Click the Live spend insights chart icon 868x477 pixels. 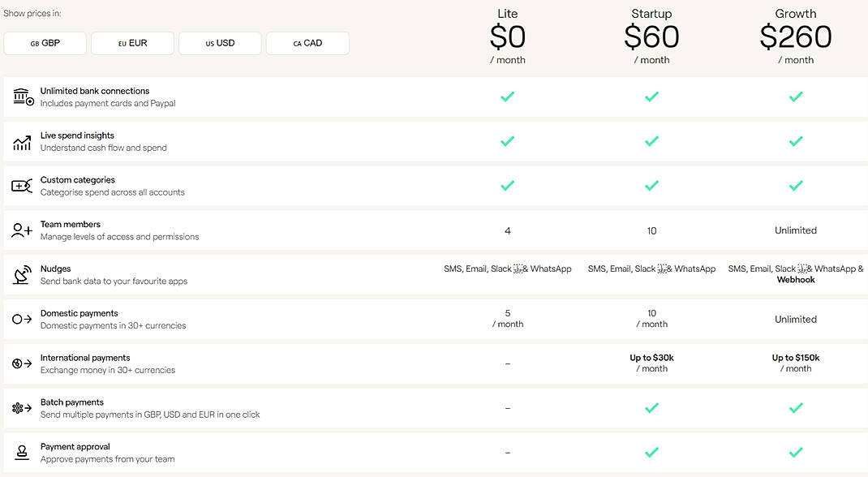[x=22, y=142]
